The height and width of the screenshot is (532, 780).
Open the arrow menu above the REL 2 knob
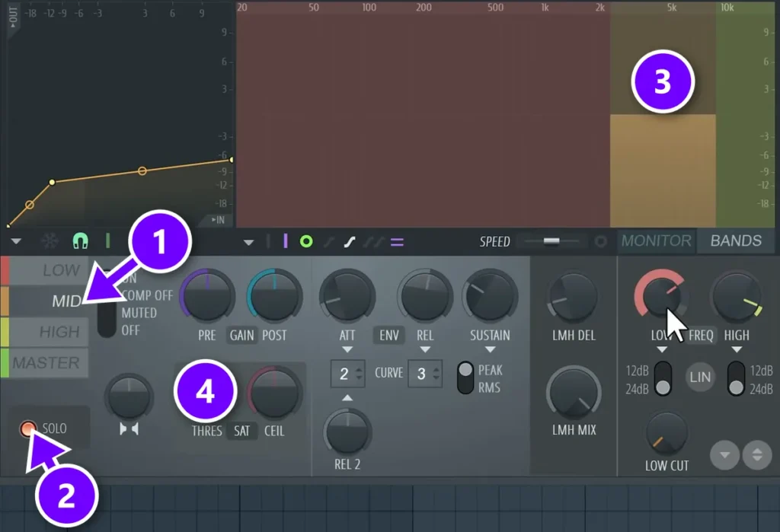347,398
